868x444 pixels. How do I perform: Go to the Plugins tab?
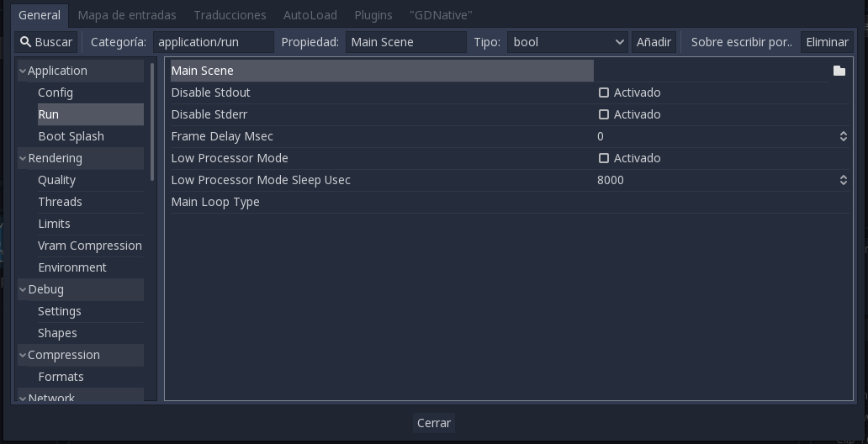tap(373, 15)
